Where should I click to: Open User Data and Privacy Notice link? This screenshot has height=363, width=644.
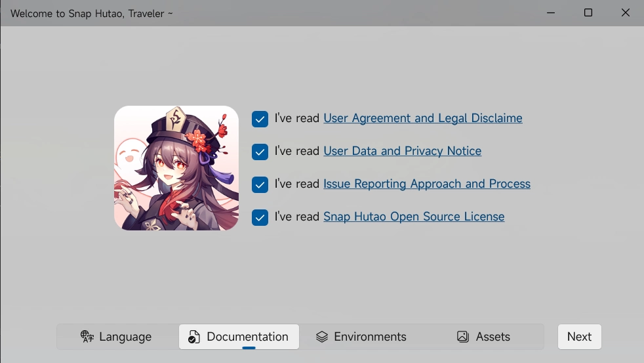tap(402, 151)
